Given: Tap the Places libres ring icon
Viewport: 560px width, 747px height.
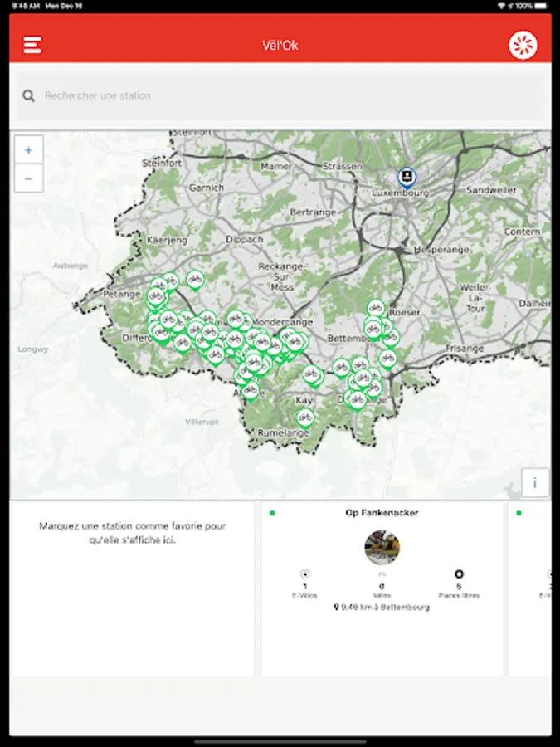Looking at the screenshot, I should pos(459,574).
